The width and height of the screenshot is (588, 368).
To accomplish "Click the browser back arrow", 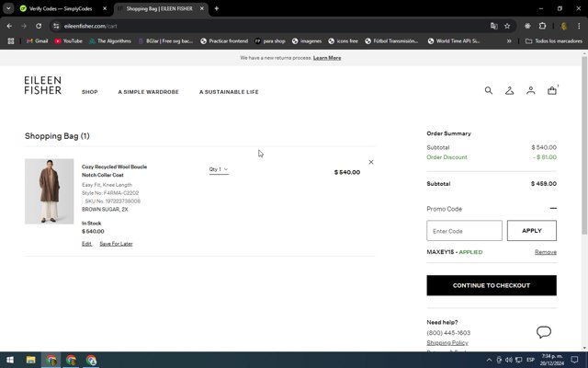I will tap(9, 26).
